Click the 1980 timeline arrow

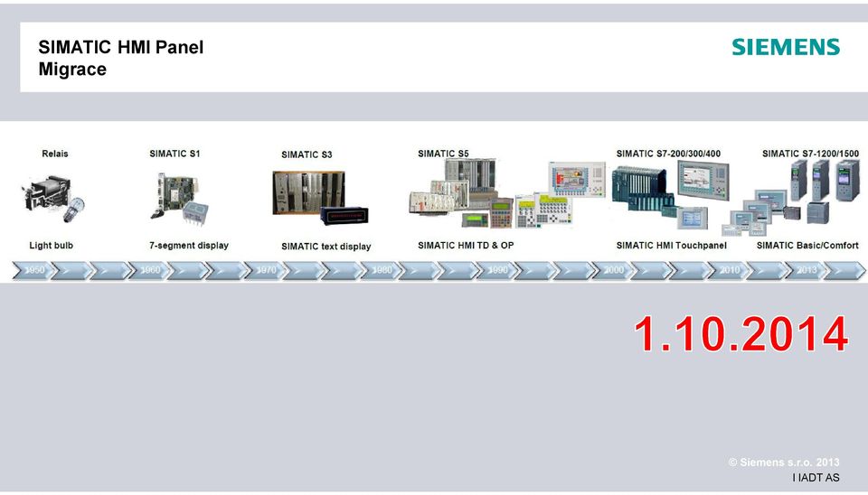[382, 270]
